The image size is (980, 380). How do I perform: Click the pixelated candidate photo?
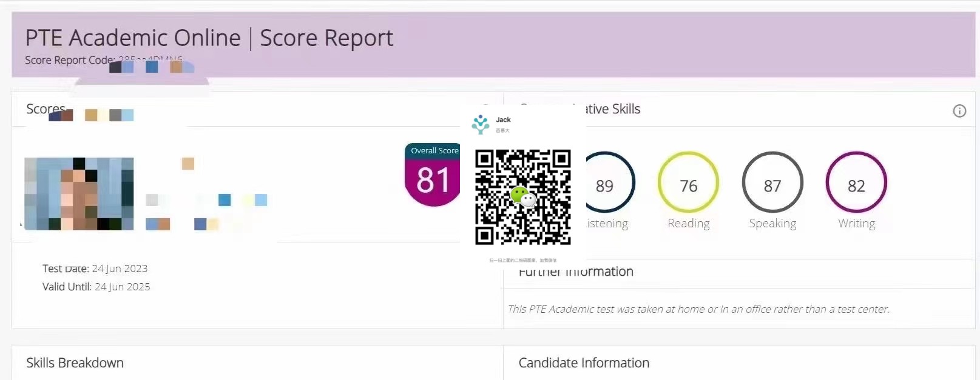point(79,193)
